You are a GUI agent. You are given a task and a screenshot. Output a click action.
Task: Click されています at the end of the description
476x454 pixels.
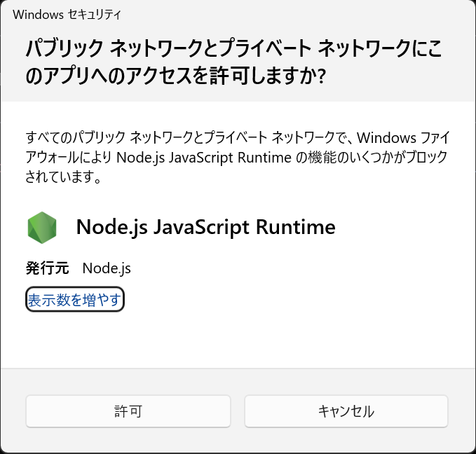point(63,177)
